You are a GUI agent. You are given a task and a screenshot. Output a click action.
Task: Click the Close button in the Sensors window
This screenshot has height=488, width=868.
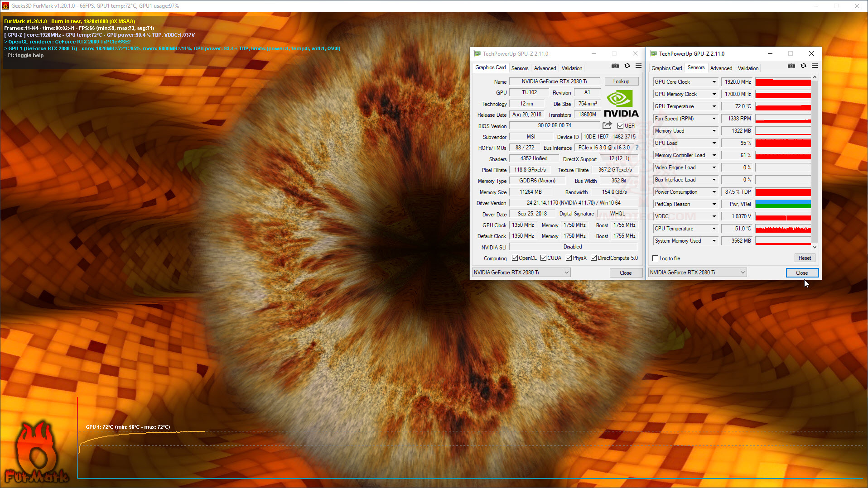coord(802,273)
